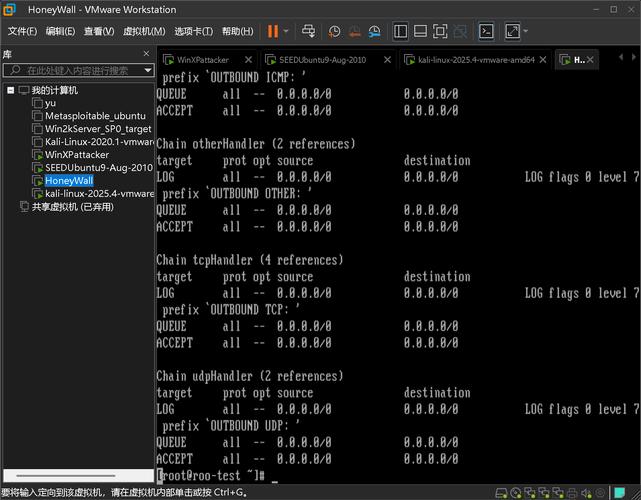Toggle the library sidebar view
This screenshot has height=500, width=641.
pyautogui.click(x=400, y=31)
